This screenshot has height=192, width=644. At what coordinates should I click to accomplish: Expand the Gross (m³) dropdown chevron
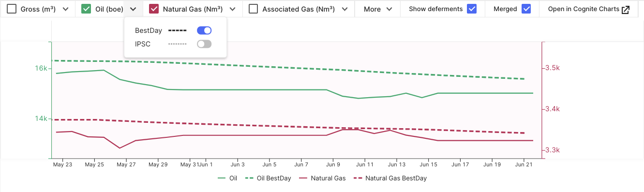coord(66,9)
